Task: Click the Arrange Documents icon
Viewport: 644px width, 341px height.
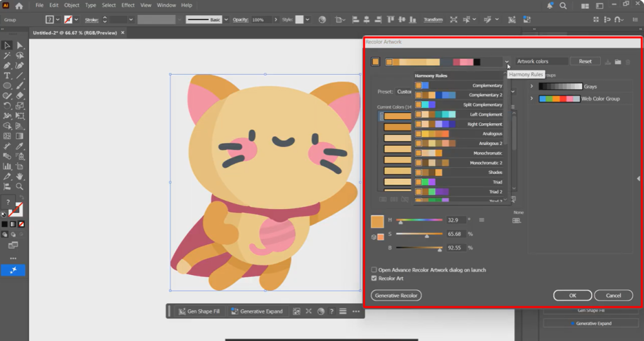Action: [585, 6]
